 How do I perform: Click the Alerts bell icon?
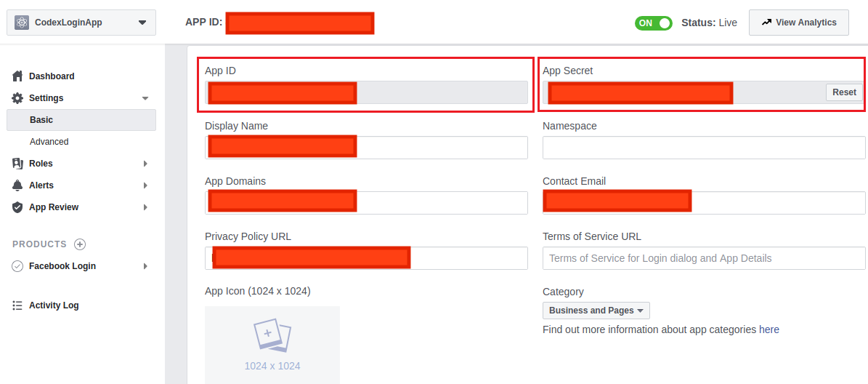[17, 185]
